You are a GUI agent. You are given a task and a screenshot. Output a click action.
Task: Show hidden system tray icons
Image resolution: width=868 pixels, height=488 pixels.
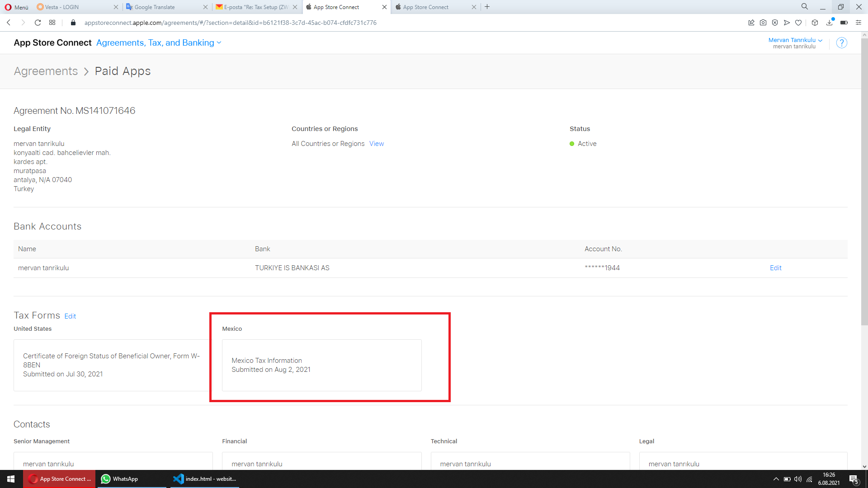click(776, 479)
